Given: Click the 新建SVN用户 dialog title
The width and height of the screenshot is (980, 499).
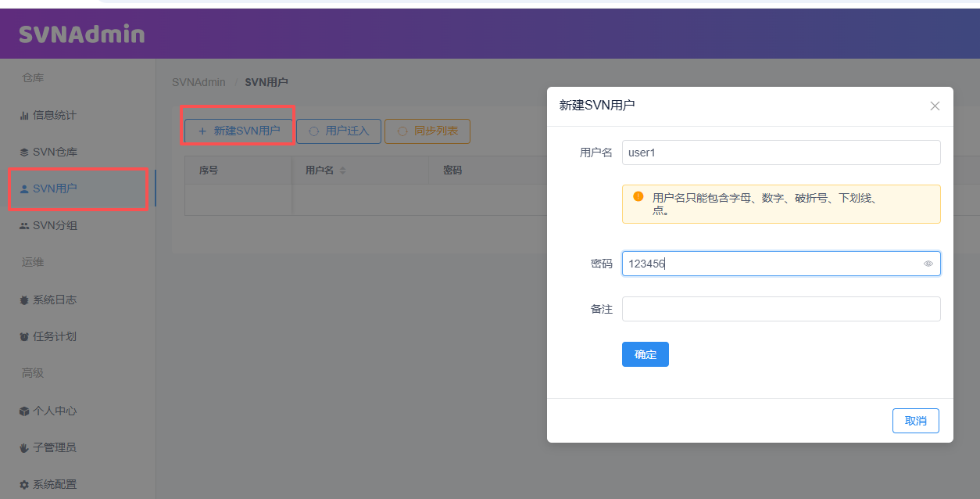Looking at the screenshot, I should coord(597,105).
